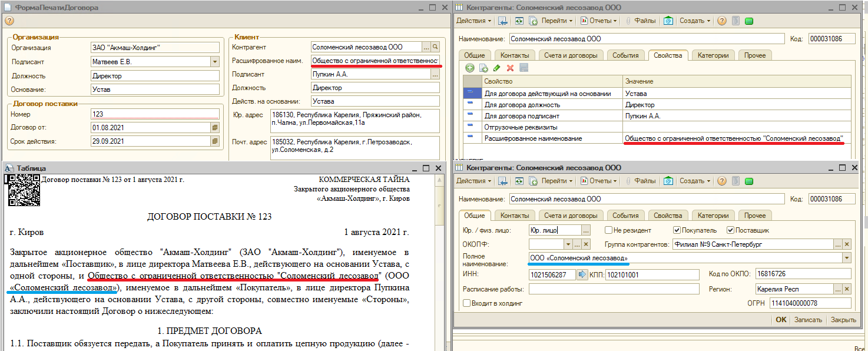Open calendar for Договор от date
868x351 pixels.
(x=215, y=128)
